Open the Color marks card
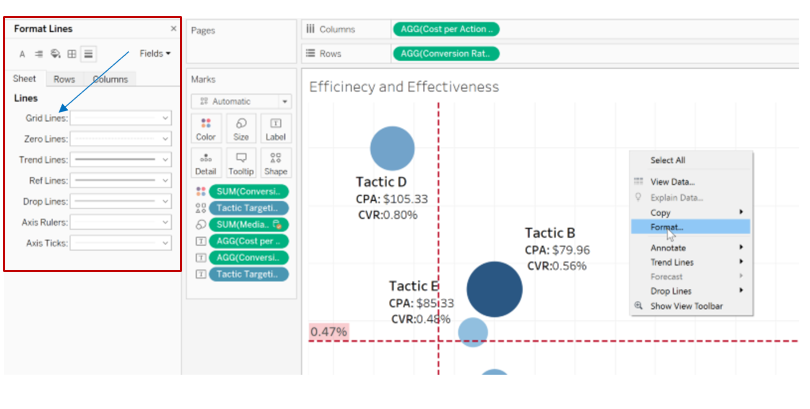Screen dimensions: 810x409 point(206,128)
